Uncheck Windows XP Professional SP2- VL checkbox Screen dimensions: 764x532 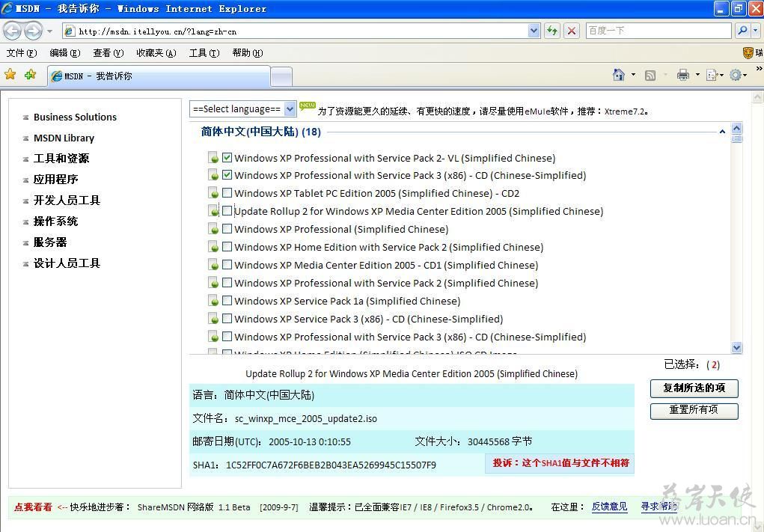tap(227, 157)
